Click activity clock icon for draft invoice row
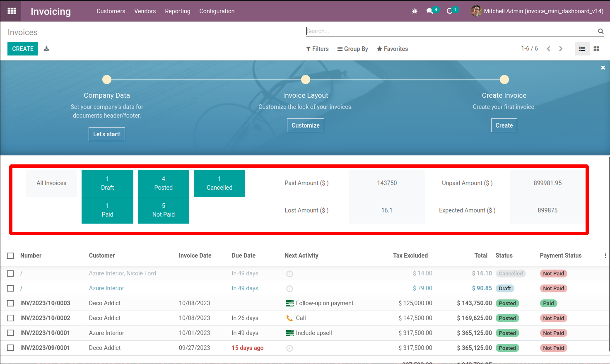 coord(289,289)
